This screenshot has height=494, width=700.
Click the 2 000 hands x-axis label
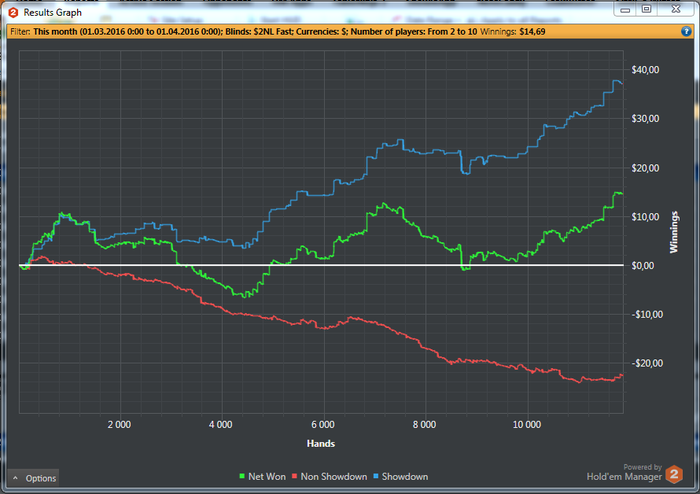click(119, 424)
